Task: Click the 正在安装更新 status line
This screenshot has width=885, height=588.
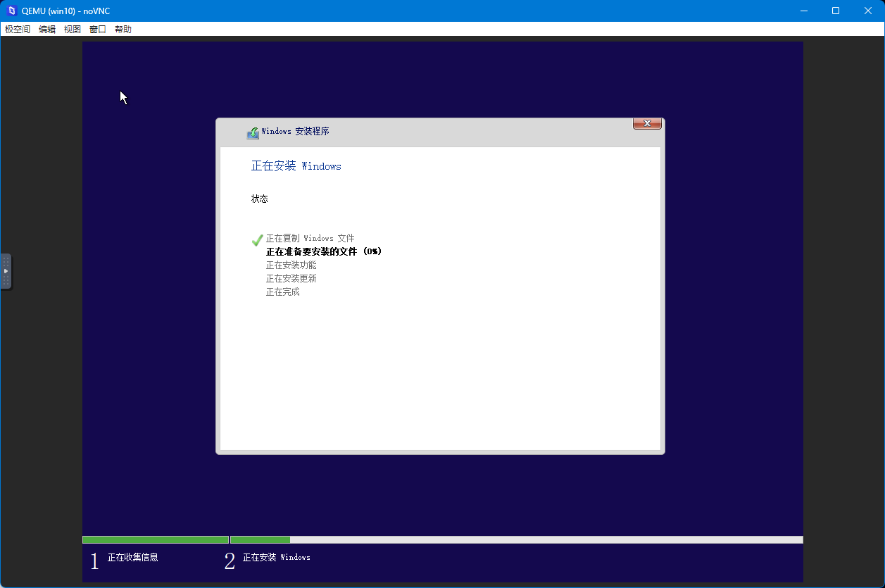Action: 291,279
